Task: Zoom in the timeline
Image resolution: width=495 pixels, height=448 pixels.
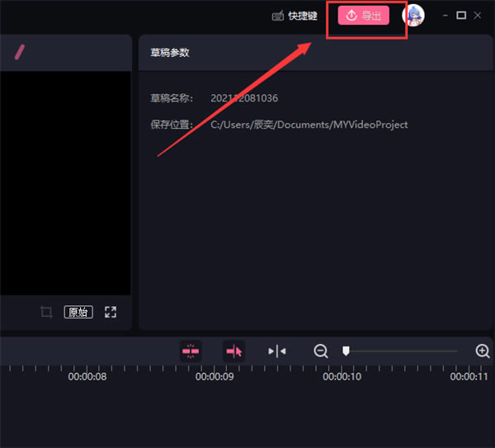Action: (483, 351)
